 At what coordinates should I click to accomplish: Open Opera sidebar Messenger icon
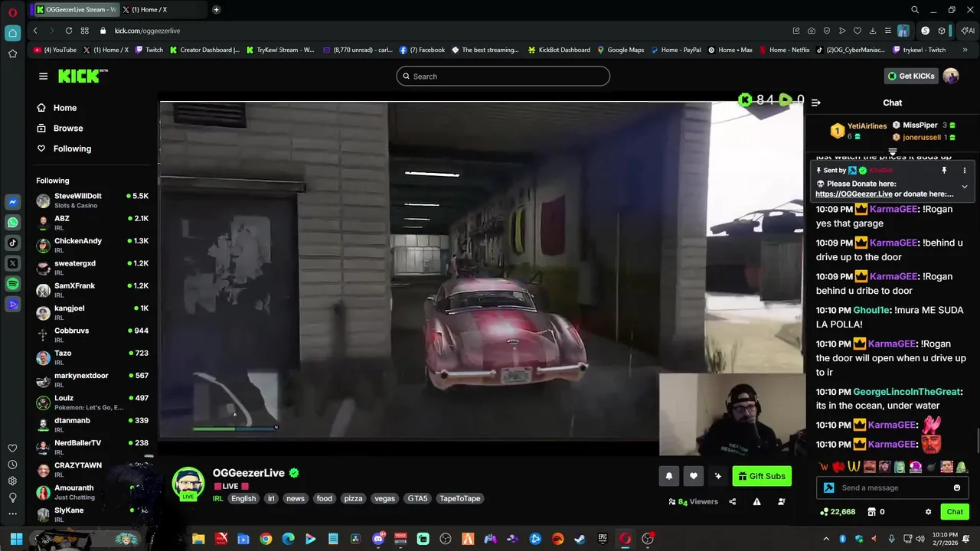pyautogui.click(x=12, y=202)
